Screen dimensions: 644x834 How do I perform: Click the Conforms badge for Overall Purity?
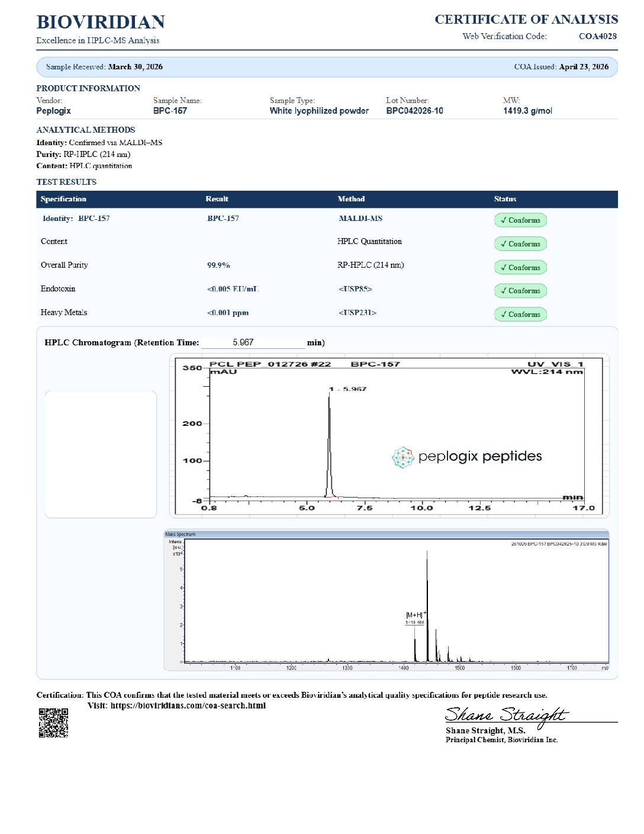click(x=520, y=268)
